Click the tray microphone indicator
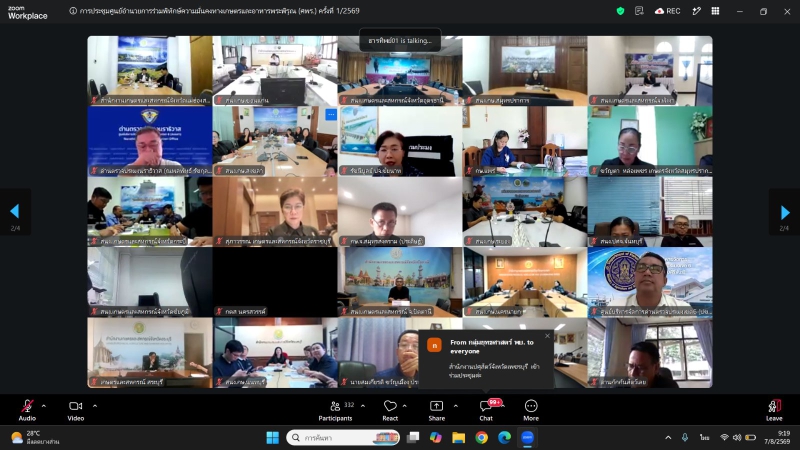Viewport: 800px width, 450px height. [x=685, y=437]
